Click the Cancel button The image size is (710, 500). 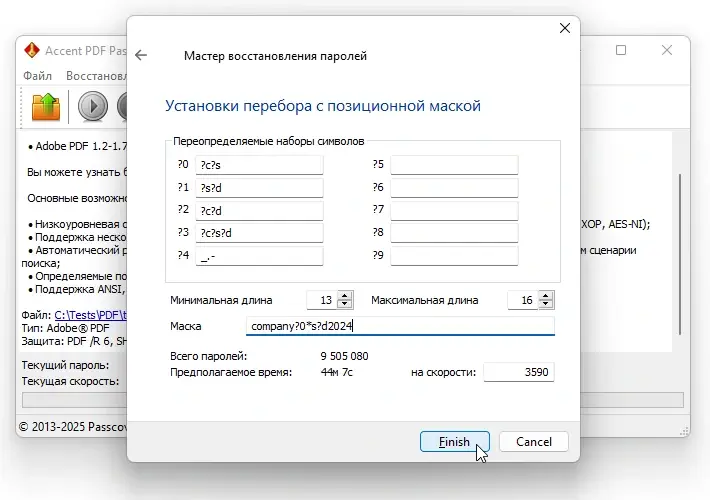[534, 442]
